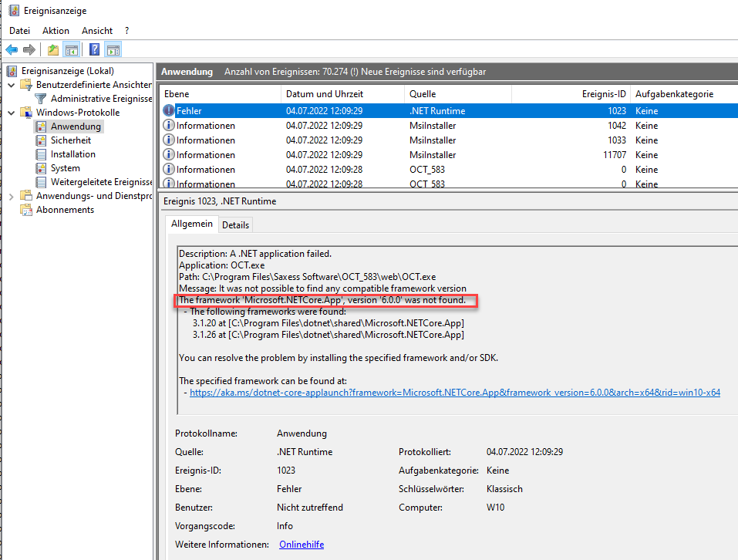This screenshot has height=560, width=738.
Task: Click the folder Up one level icon
Action: pos(52,50)
